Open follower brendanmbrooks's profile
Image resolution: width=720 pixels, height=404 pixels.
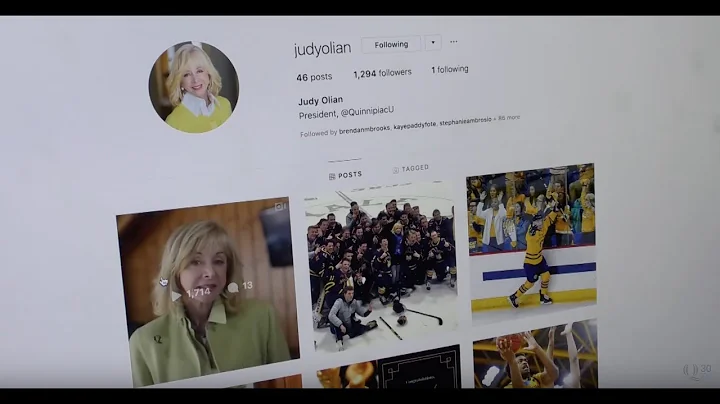(x=364, y=130)
